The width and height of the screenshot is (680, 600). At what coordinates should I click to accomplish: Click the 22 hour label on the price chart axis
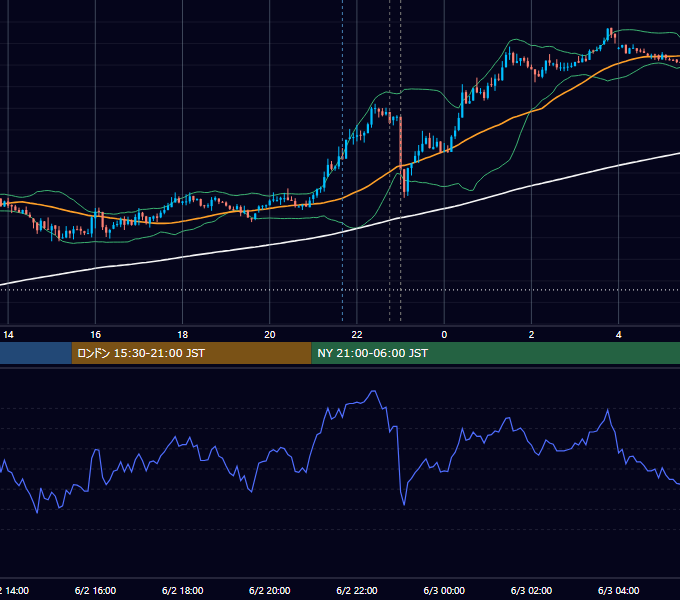(357, 335)
